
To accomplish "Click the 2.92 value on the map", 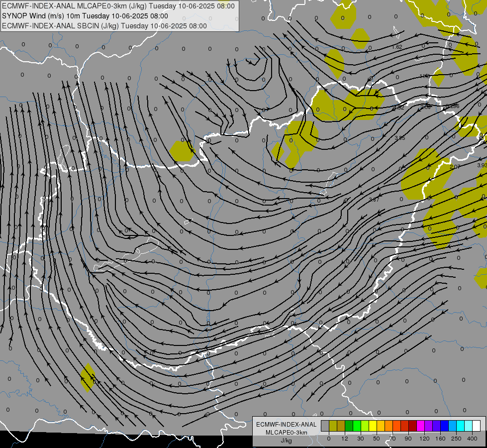I will (399, 108).
